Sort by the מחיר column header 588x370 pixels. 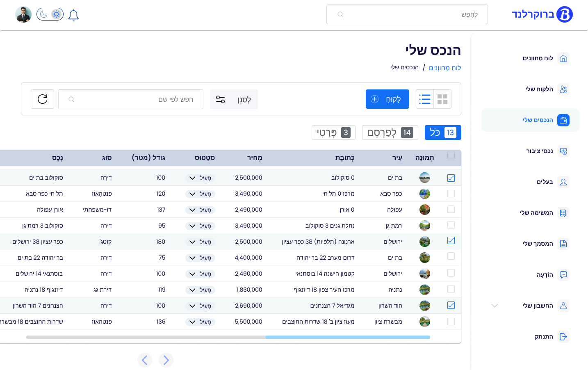(x=255, y=158)
